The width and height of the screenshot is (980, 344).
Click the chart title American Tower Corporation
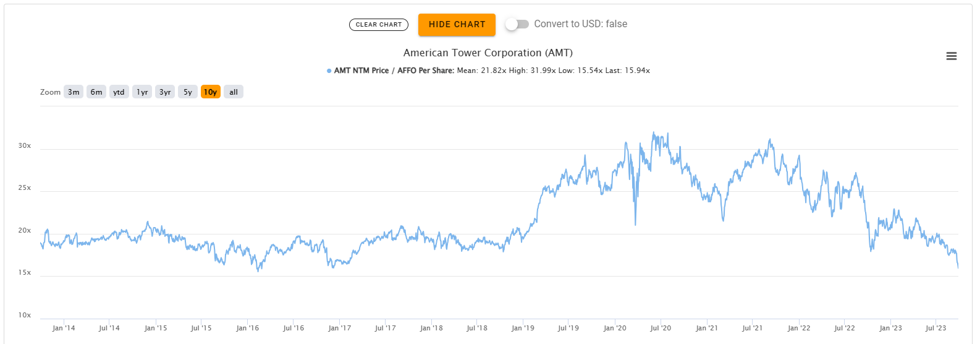[x=488, y=53]
